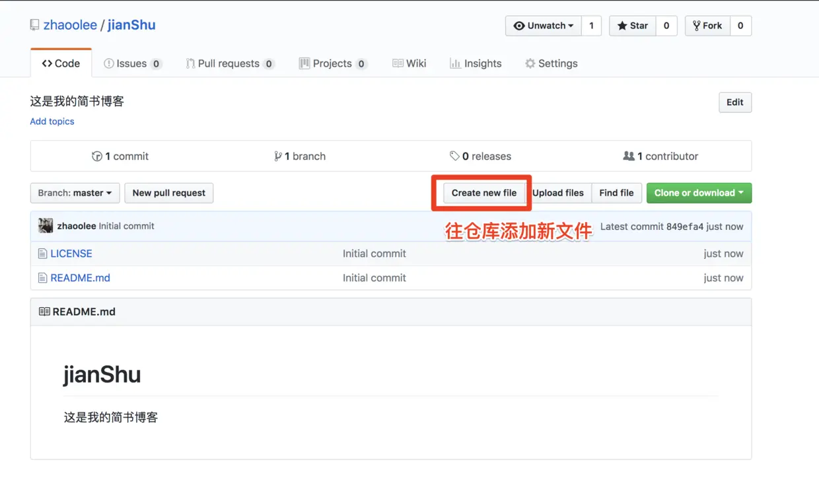
Task: Click the book icon in README.md header
Action: 44,312
